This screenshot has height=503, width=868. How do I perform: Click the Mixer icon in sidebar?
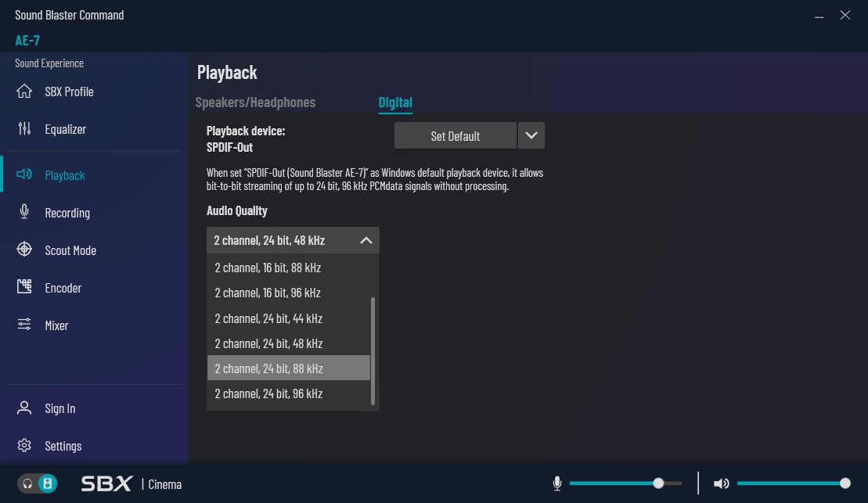click(x=24, y=325)
